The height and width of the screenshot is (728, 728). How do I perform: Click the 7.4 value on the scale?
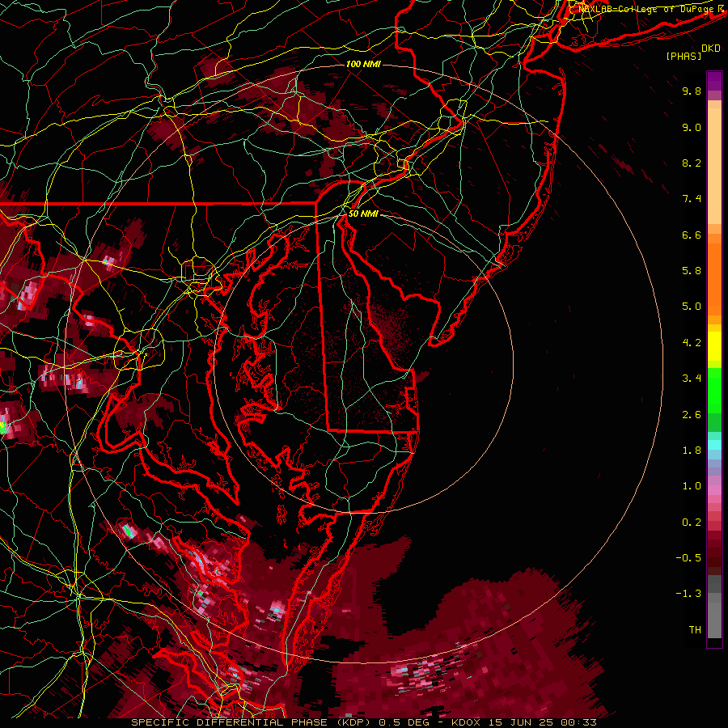(x=692, y=199)
